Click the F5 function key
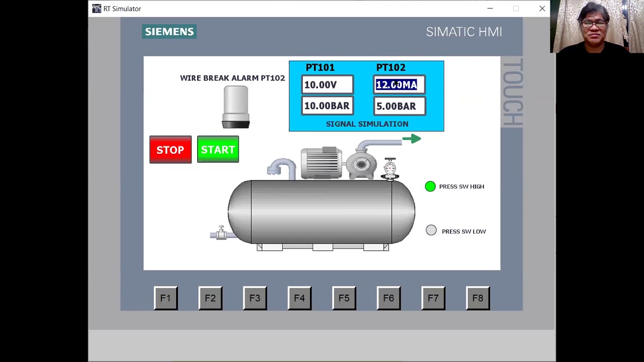 coord(344,298)
